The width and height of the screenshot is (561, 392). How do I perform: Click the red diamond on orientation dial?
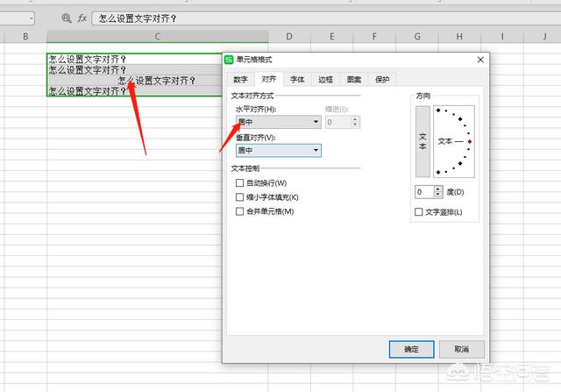[x=471, y=141]
